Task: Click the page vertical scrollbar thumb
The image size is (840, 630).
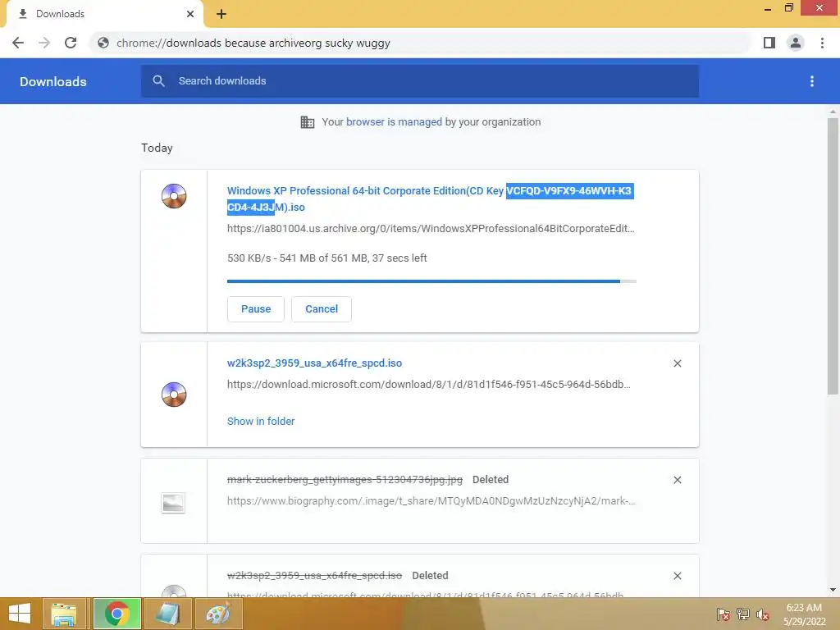Action: point(833,256)
